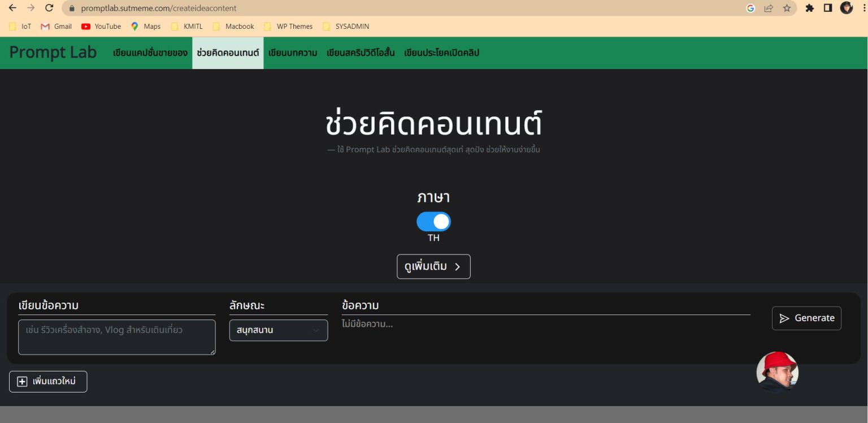The width and height of the screenshot is (868, 423).
Task: Switch to the เขียนบทความ tab
Action: (293, 53)
